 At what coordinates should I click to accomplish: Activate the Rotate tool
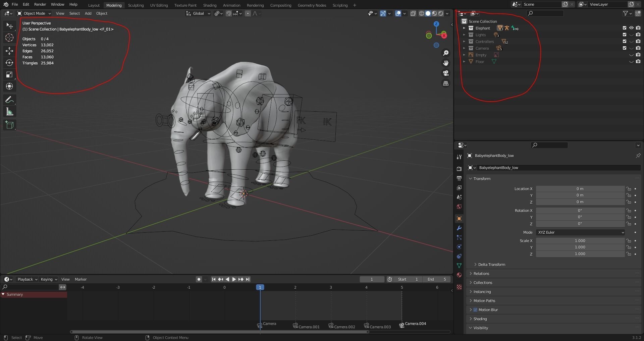(9, 63)
